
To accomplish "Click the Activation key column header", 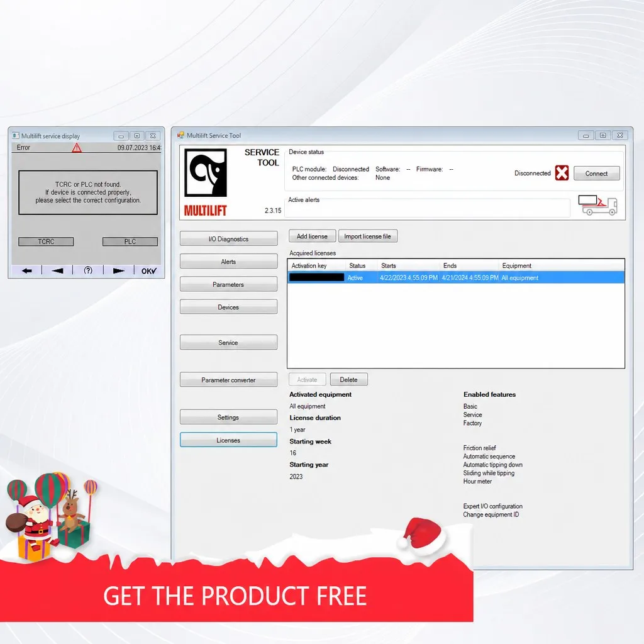I will (x=316, y=266).
